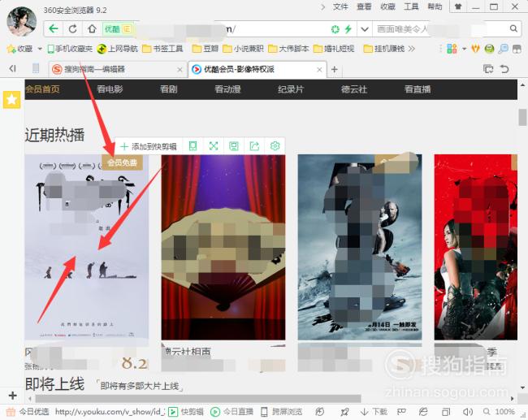
Task: Open 手机收藏夹 bookmark
Action: (x=70, y=50)
